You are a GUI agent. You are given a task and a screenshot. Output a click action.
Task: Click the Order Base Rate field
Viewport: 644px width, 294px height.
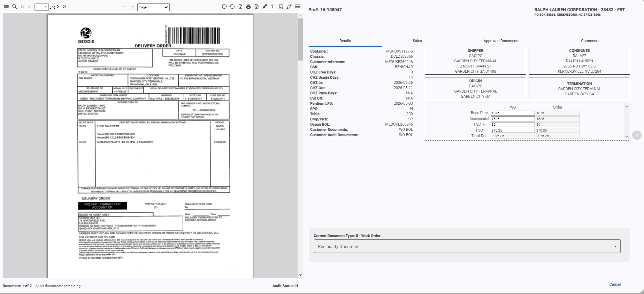pos(558,113)
